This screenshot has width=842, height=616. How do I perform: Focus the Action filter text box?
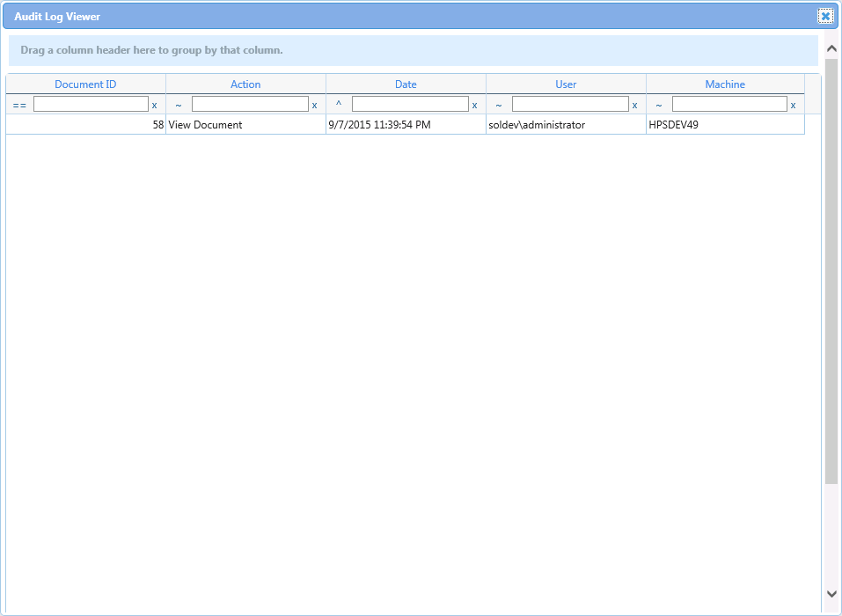250,104
